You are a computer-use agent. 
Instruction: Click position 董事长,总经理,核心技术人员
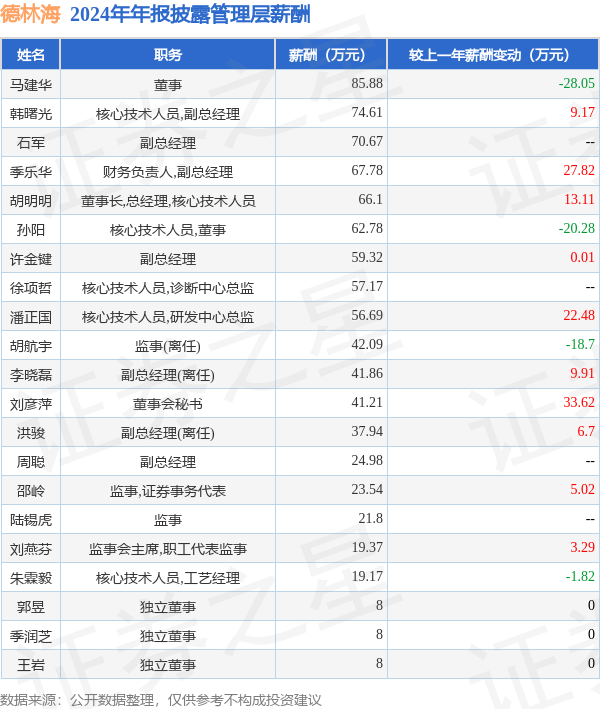pos(168,201)
